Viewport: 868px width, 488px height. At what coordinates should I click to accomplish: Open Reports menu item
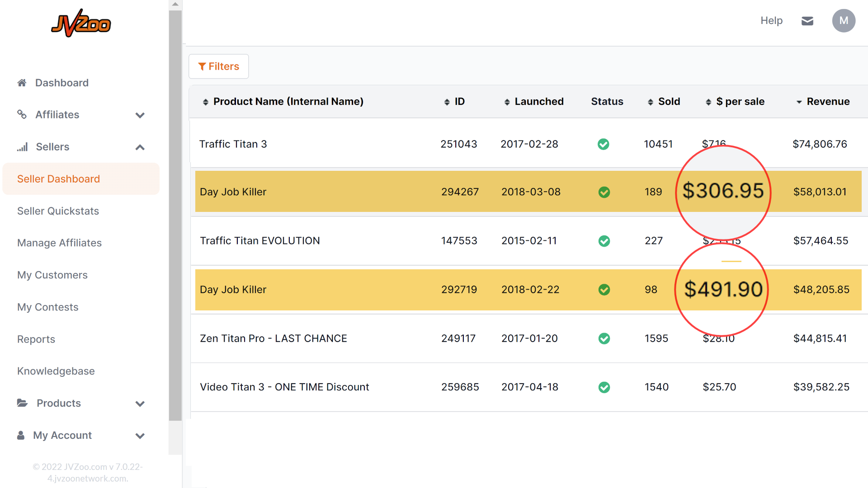[x=36, y=339]
